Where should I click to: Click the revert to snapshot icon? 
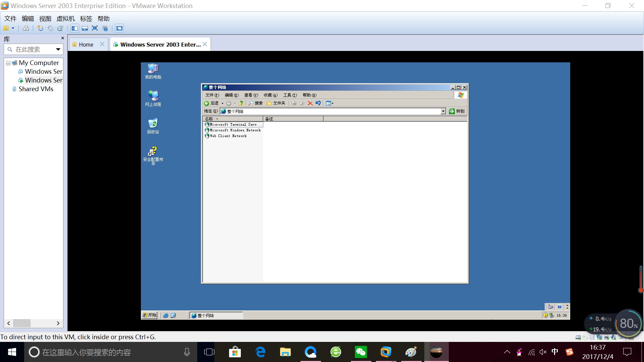(50, 28)
